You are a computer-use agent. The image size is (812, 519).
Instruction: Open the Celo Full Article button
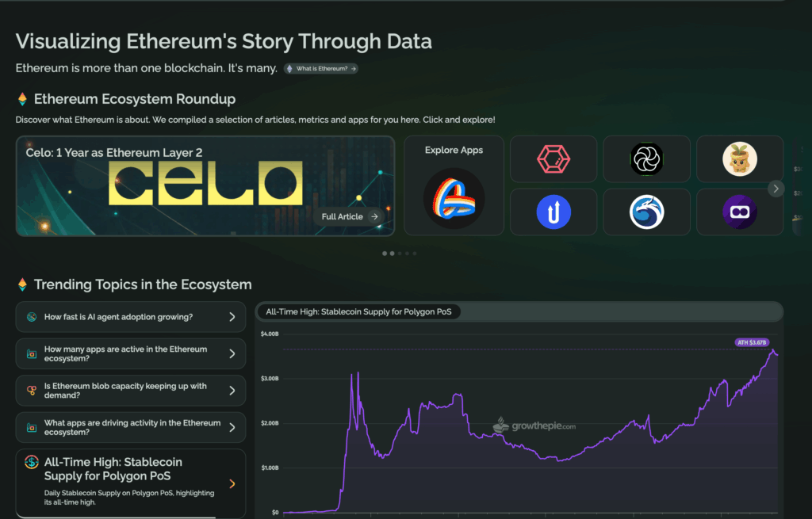point(350,216)
